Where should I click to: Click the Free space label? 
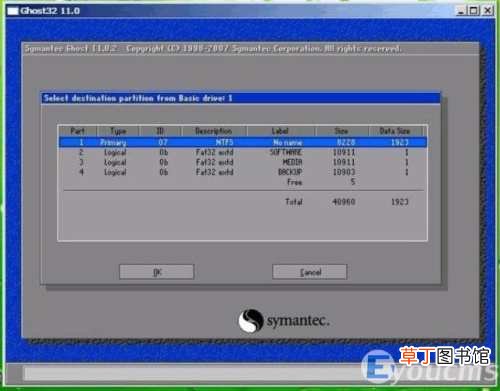tap(295, 182)
